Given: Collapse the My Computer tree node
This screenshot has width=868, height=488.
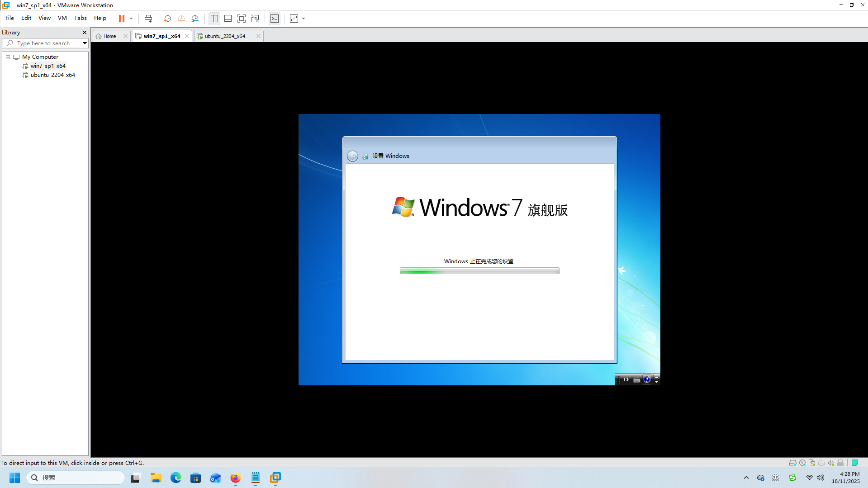Looking at the screenshot, I should click(8, 57).
